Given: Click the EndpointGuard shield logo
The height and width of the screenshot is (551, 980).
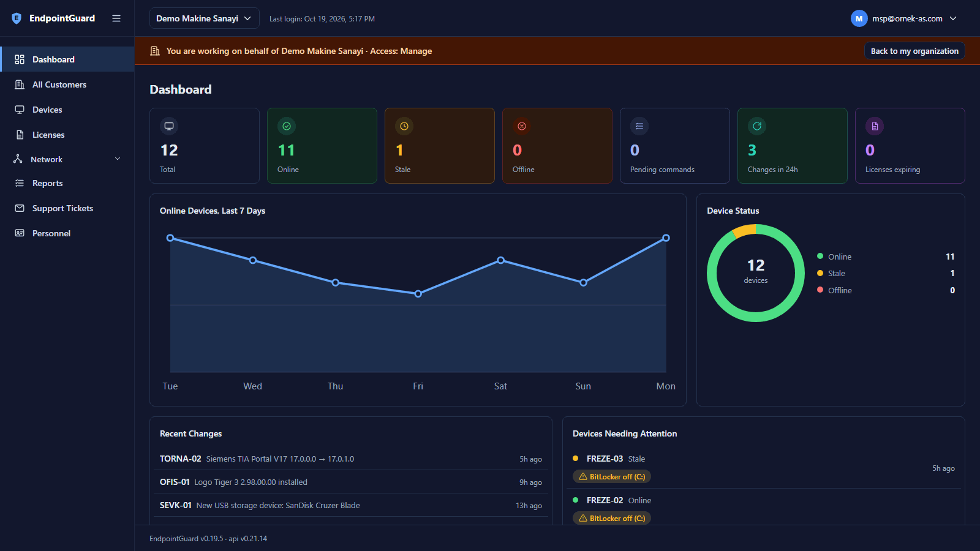Looking at the screenshot, I should [17, 18].
